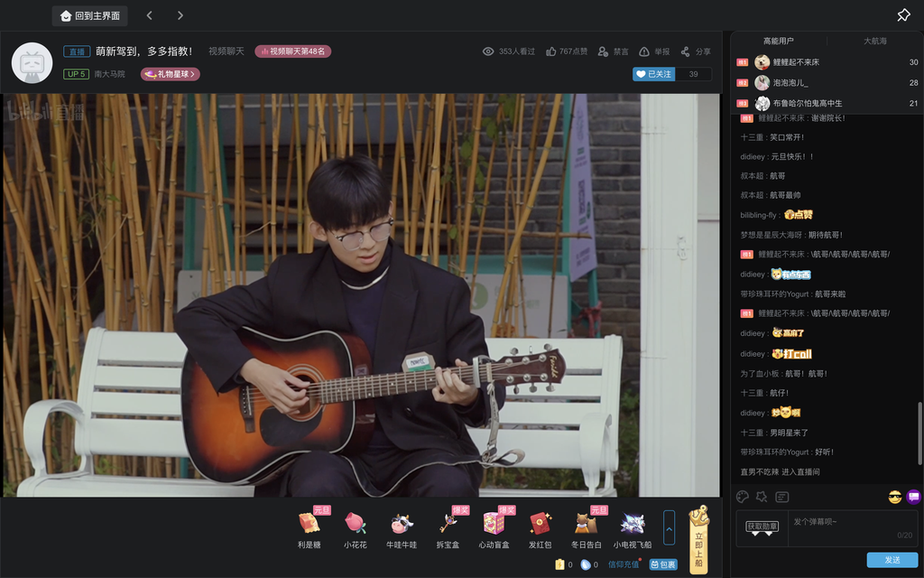Switch to the 大航海 tab
This screenshot has width=924, height=578.
click(874, 41)
